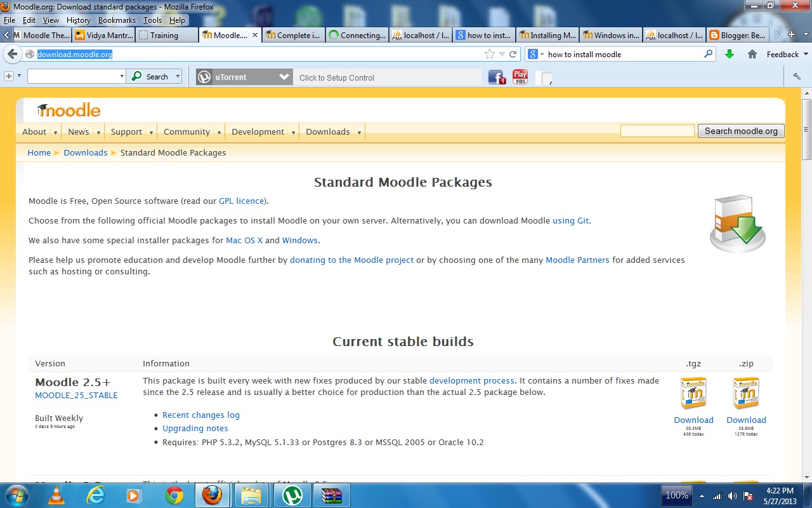Click the page zoom level indicator
This screenshot has height=508, width=812.
coord(676,495)
